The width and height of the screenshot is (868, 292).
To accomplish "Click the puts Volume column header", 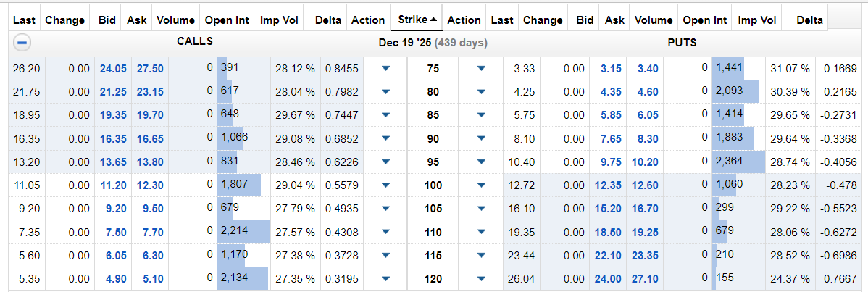I will (654, 20).
